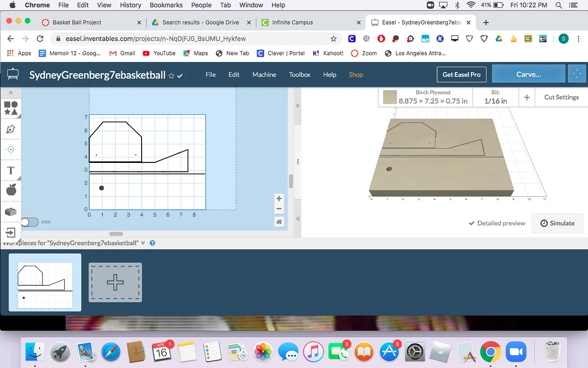The image size is (588, 368).
Task: Choose the drill point crosshair tool
Action: click(11, 150)
